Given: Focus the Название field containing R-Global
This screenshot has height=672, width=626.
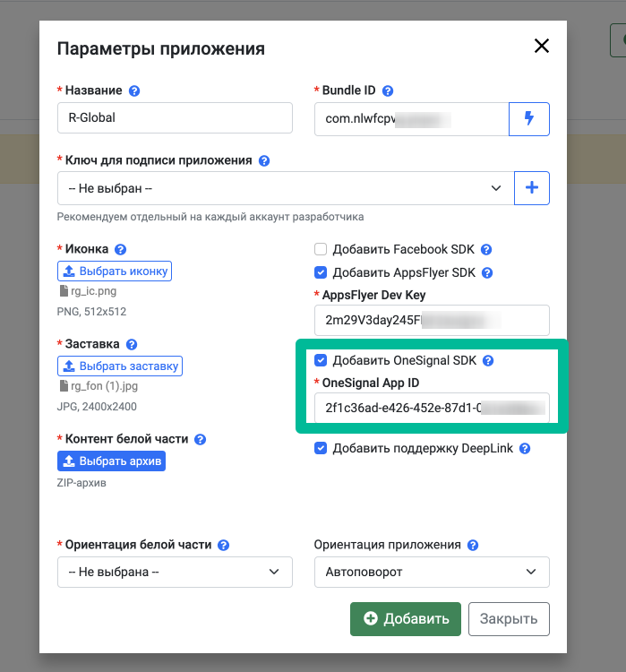Looking at the screenshot, I should click(x=175, y=118).
